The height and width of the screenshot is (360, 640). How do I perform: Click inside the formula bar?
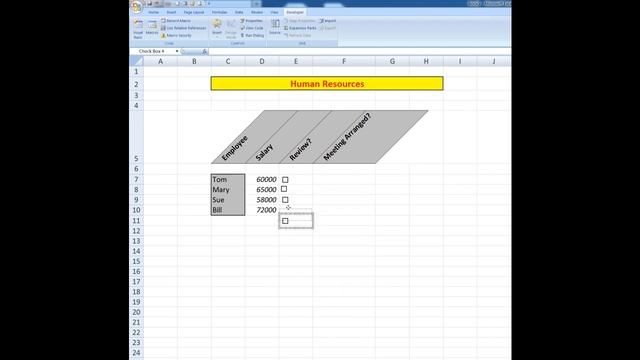359,51
